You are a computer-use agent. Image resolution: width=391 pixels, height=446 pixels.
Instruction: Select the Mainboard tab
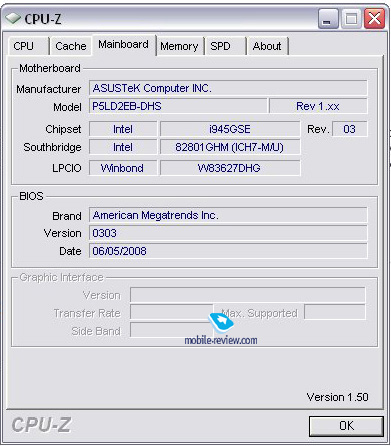pyautogui.click(x=124, y=45)
